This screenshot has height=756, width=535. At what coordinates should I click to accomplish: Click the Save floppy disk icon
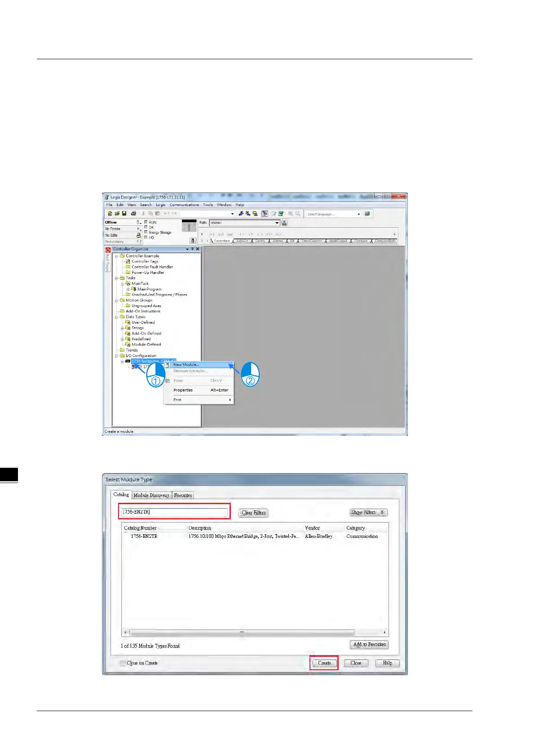[124, 214]
